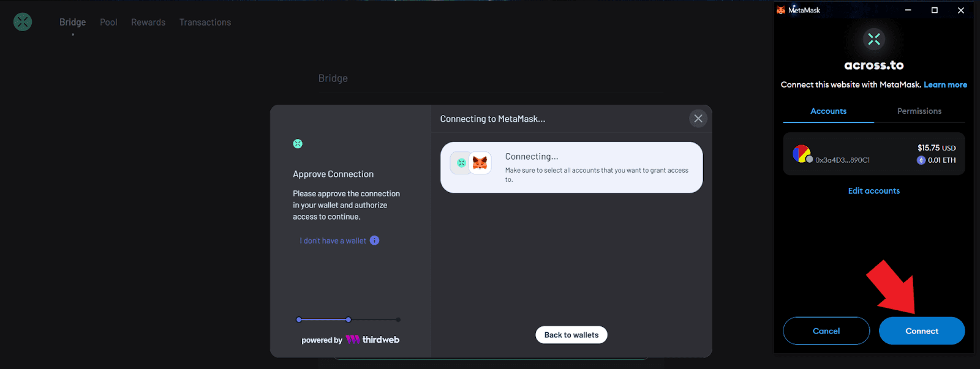This screenshot has height=369, width=980.
Task: Click the Edit accounts link
Action: [x=873, y=191]
